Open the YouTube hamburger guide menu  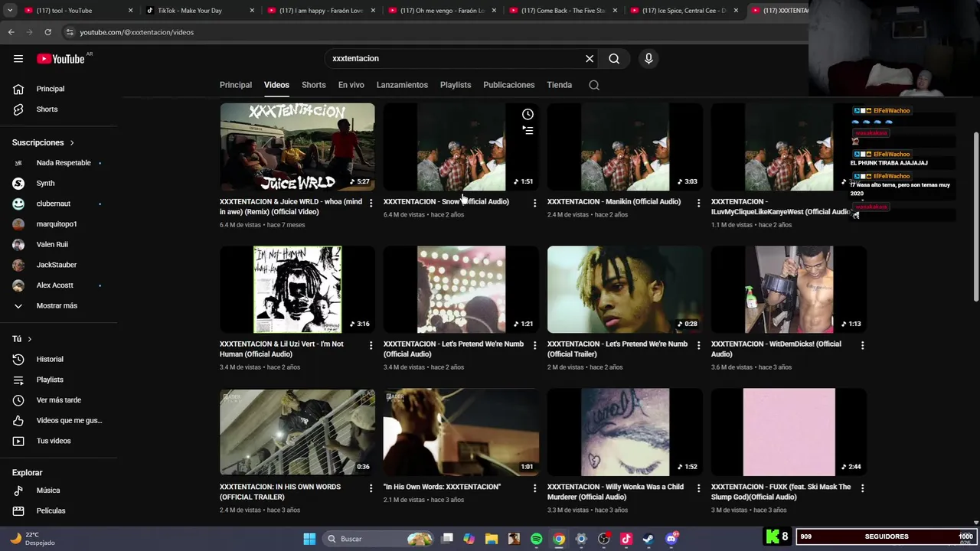pyautogui.click(x=18, y=59)
